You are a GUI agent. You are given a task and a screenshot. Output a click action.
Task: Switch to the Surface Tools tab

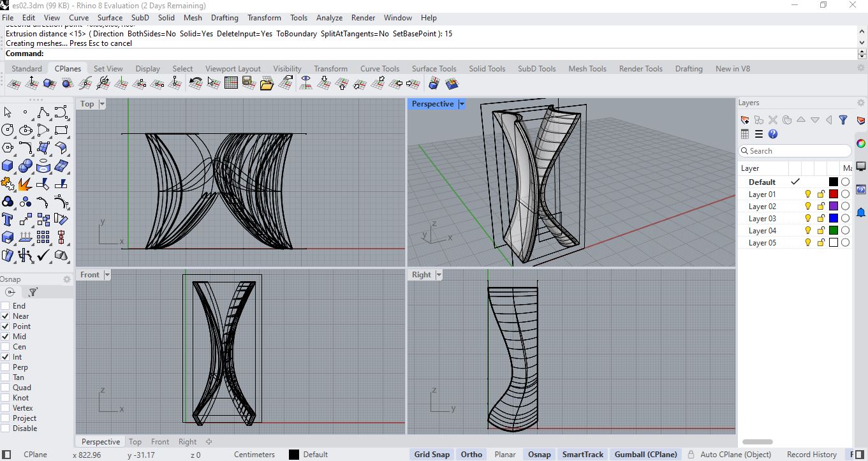coord(434,69)
